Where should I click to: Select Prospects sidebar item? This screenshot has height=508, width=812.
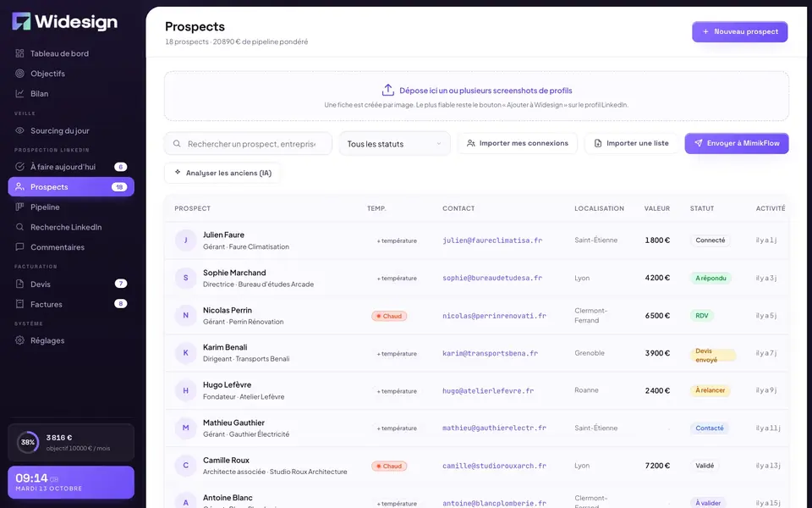pyautogui.click(x=71, y=186)
